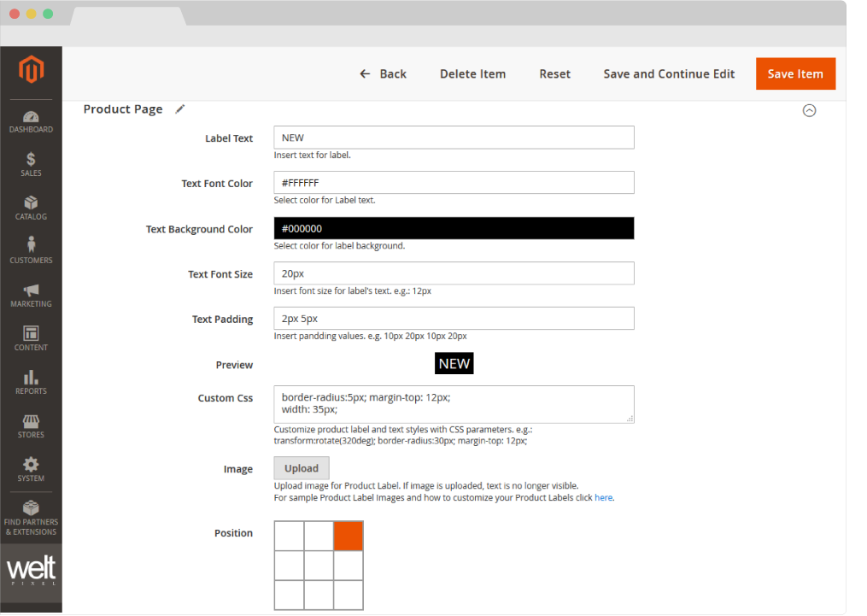
Task: Collapse the Product Page section
Action: (x=809, y=110)
